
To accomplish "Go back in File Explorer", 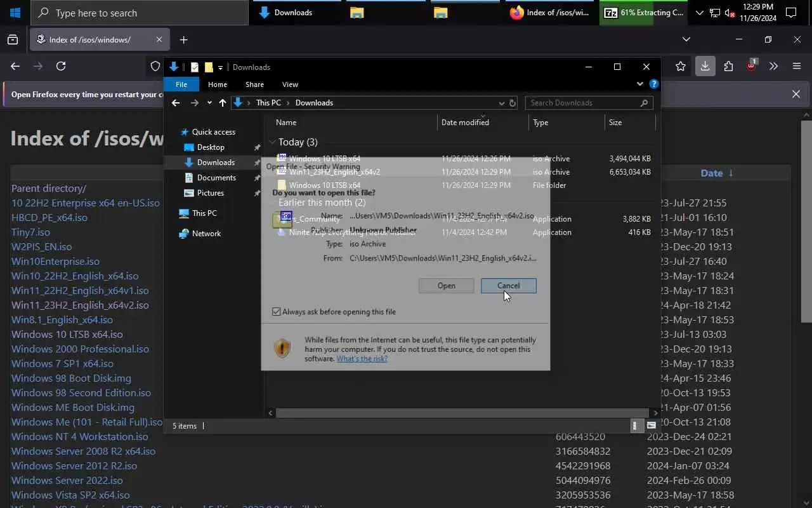I will 176,103.
